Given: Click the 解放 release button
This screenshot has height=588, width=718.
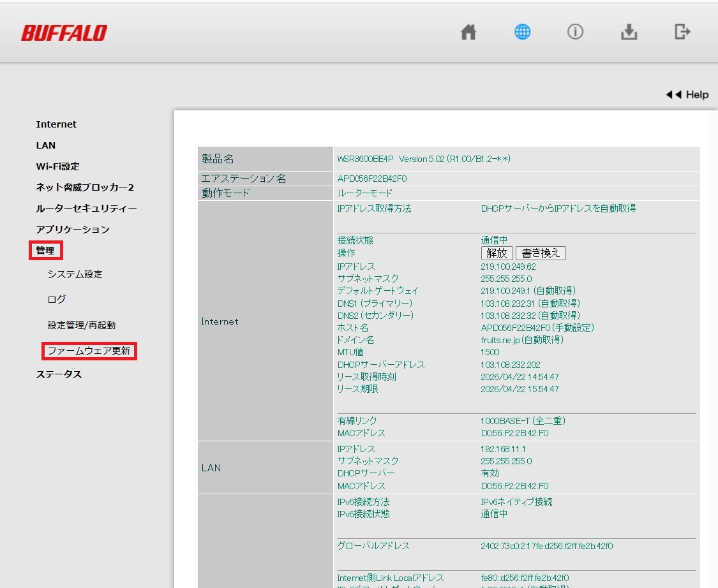Looking at the screenshot, I should [497, 253].
